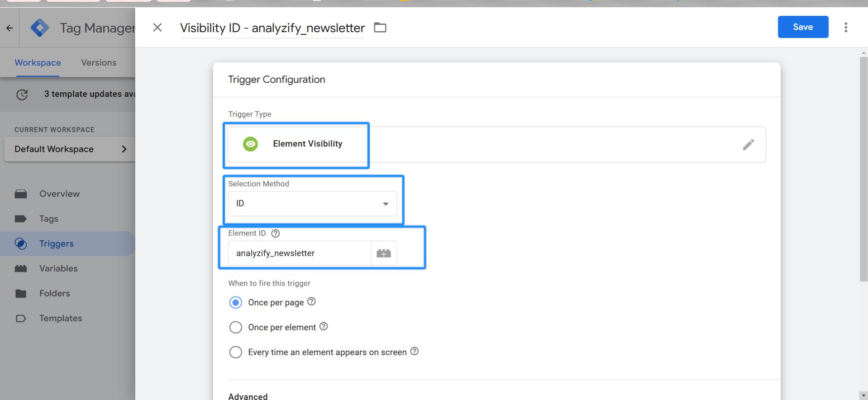The height and width of the screenshot is (400, 868).
Task: Select Once per element radio button
Action: (x=235, y=327)
